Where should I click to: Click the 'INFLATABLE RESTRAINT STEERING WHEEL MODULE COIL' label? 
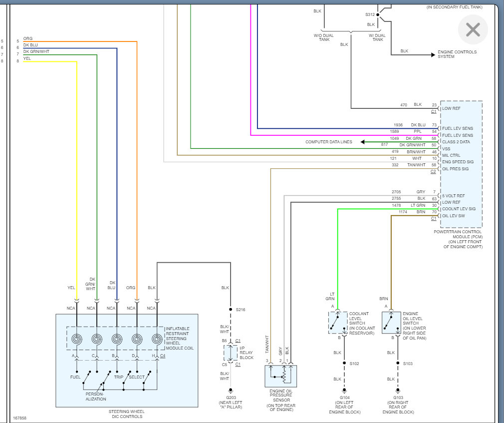(180, 339)
